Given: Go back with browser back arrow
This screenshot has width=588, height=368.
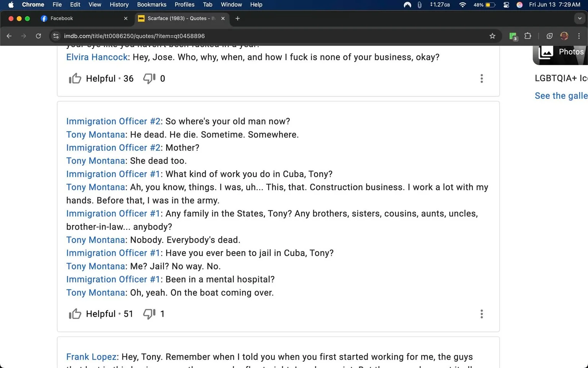Looking at the screenshot, I should pos(9,36).
